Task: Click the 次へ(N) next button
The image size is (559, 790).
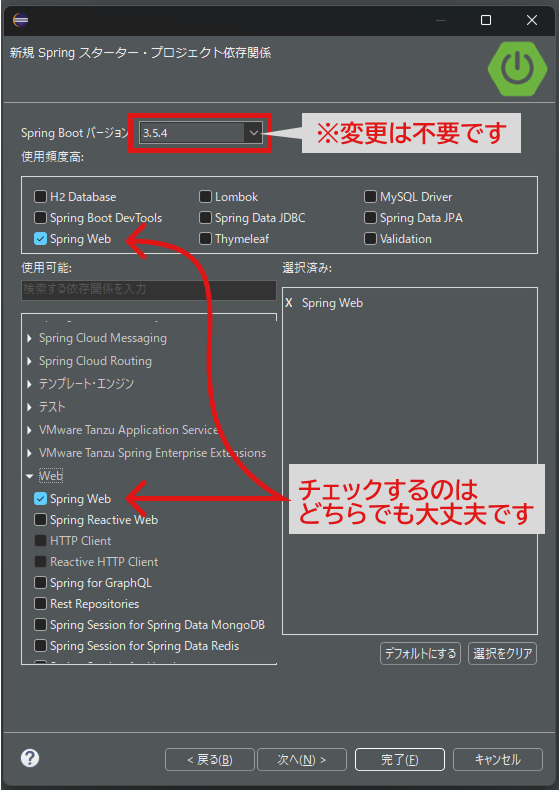Action: pyautogui.click(x=302, y=760)
